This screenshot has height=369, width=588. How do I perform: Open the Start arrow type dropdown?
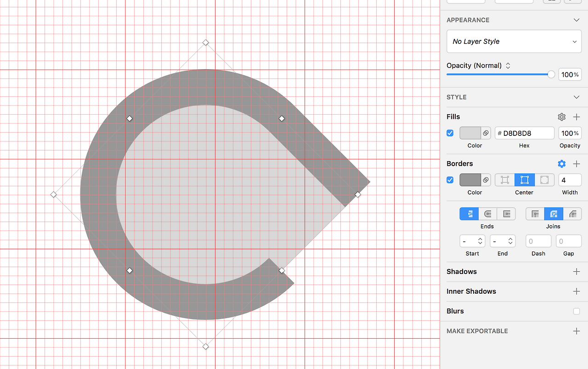coord(472,241)
